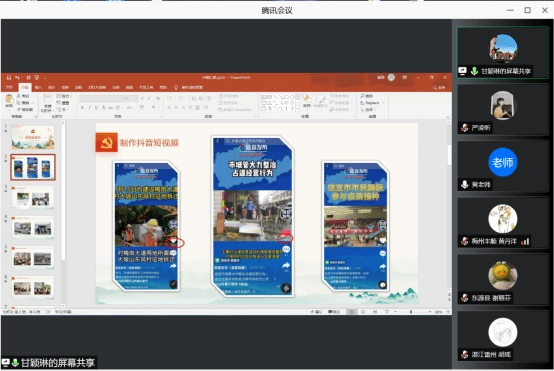This screenshot has width=554, height=371.
Task: Click the Find magnifier icon in editing group
Action: pyautogui.click(x=363, y=96)
